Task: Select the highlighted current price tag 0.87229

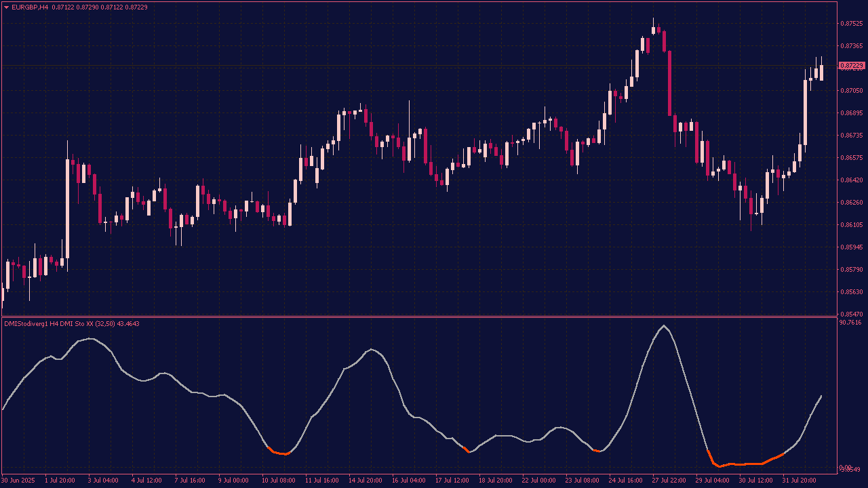Action: click(852, 66)
